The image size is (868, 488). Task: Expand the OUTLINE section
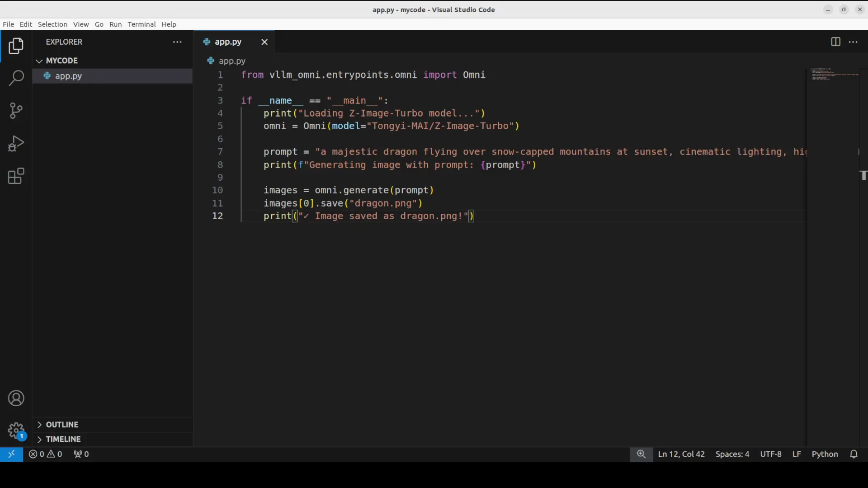tap(62, 425)
